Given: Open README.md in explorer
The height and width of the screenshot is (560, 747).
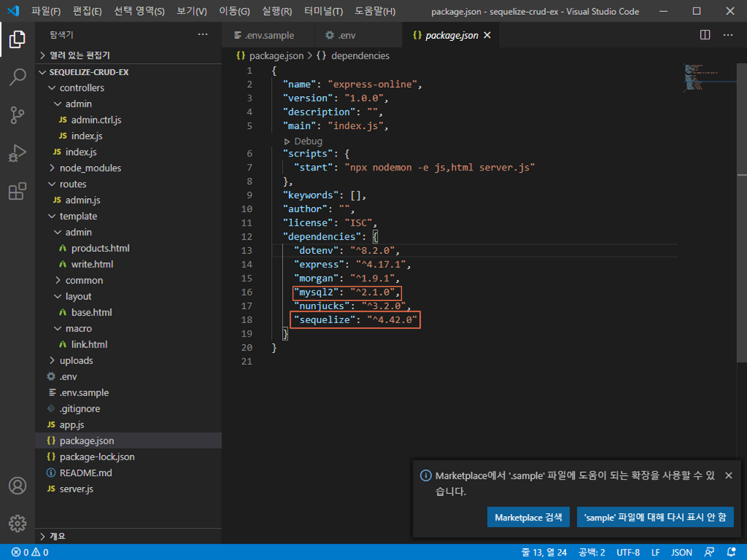Looking at the screenshot, I should click(x=86, y=472).
